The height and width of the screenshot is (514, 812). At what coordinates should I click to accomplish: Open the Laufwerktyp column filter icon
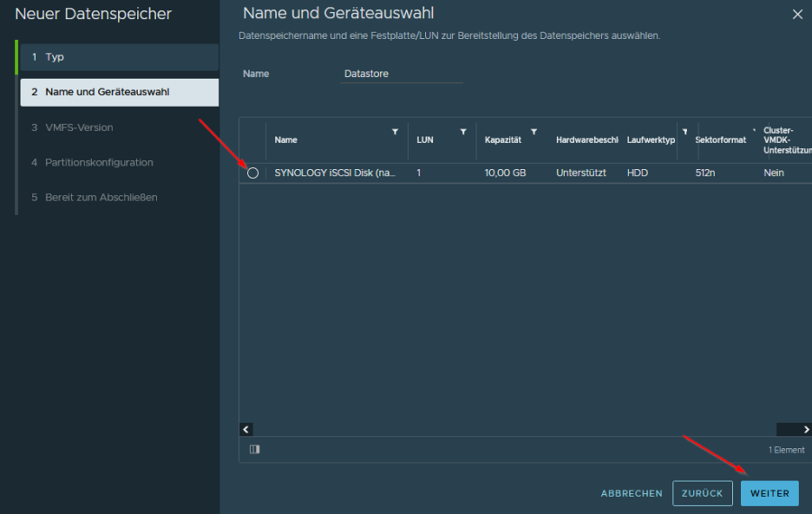(684, 132)
